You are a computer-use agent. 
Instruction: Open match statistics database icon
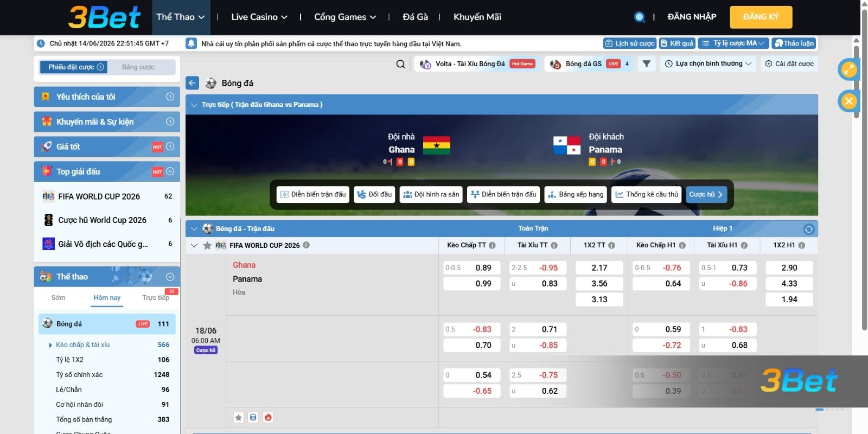point(253,417)
